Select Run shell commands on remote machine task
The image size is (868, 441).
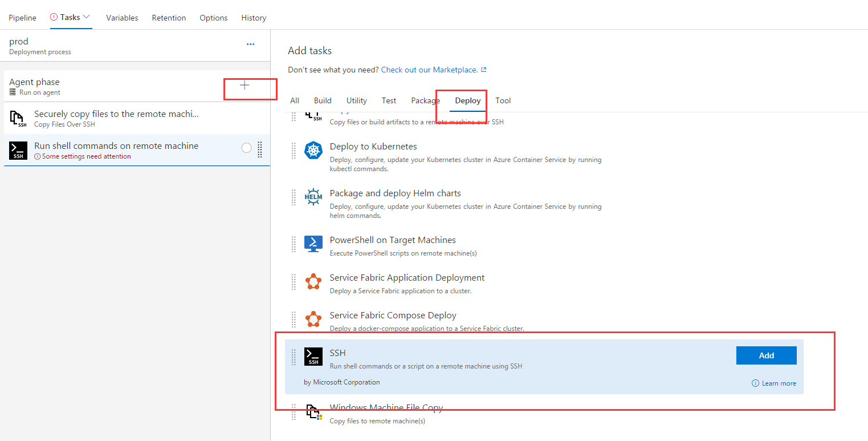pos(137,150)
